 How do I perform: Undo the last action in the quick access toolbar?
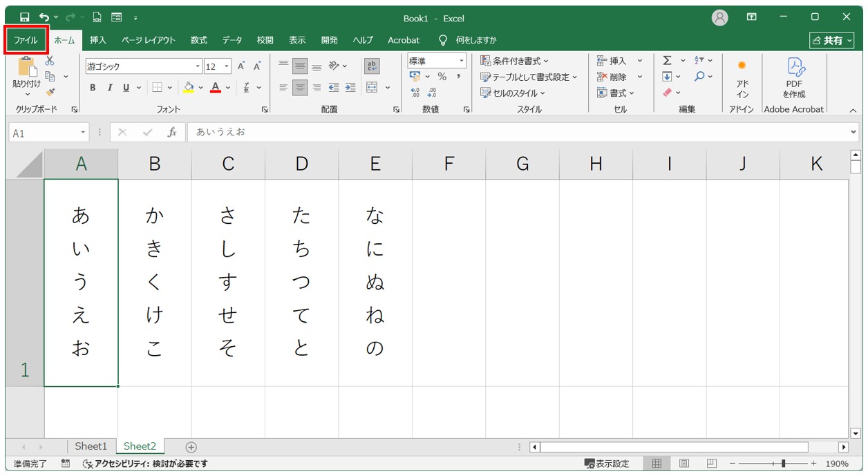[44, 17]
